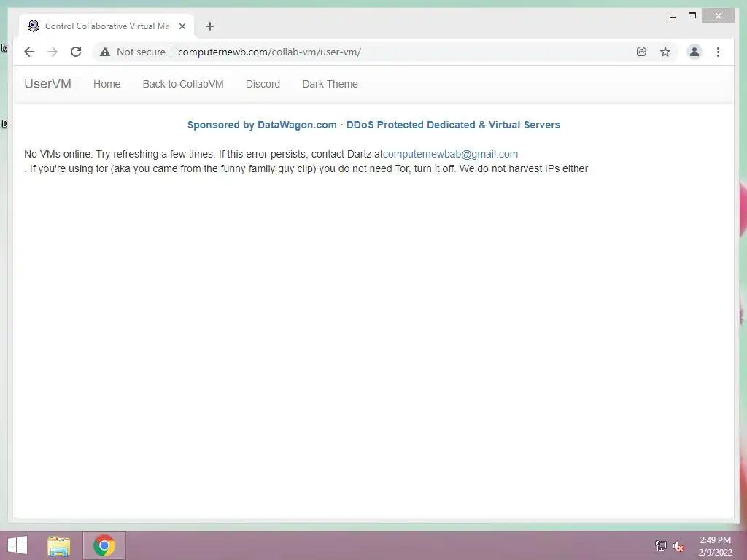
Task: Open the clock showing 2:49 PM
Action: (715, 546)
